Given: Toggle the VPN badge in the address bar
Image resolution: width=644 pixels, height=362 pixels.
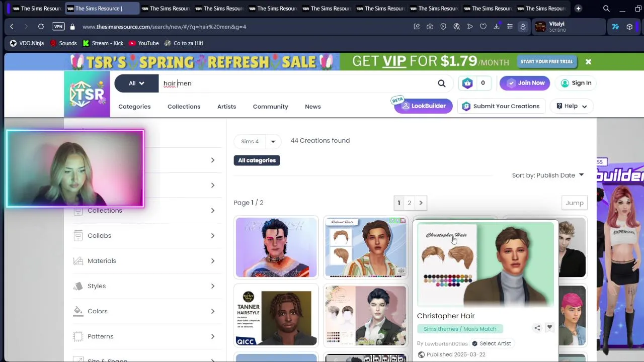Looking at the screenshot, I should coord(58,27).
